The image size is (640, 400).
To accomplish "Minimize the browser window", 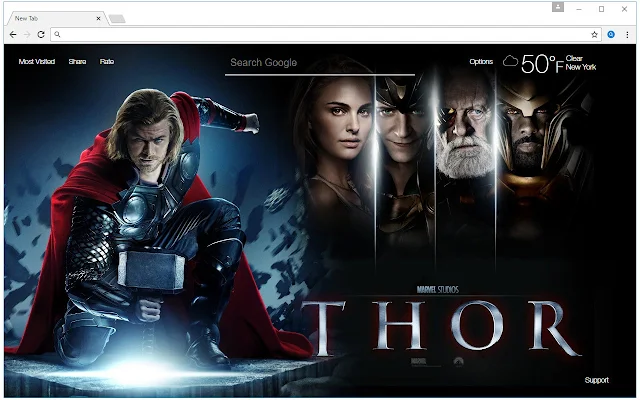I will (579, 9).
